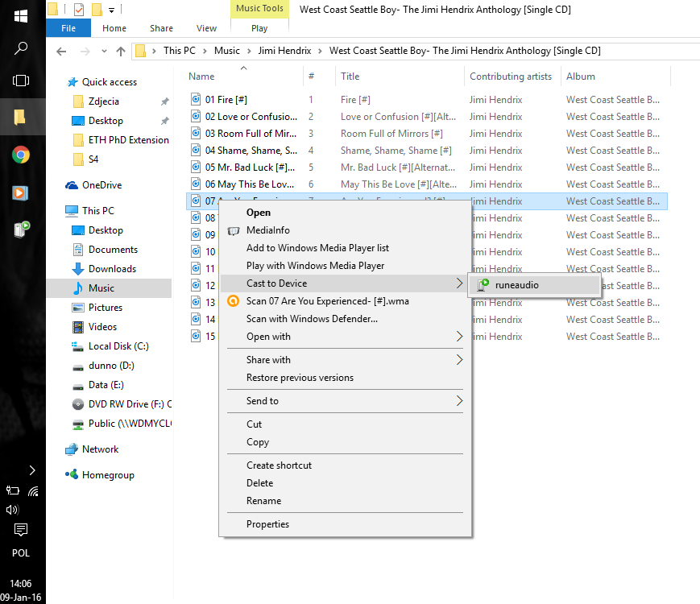Sort by the Name column header
The height and width of the screenshot is (604, 700).
pyautogui.click(x=201, y=77)
